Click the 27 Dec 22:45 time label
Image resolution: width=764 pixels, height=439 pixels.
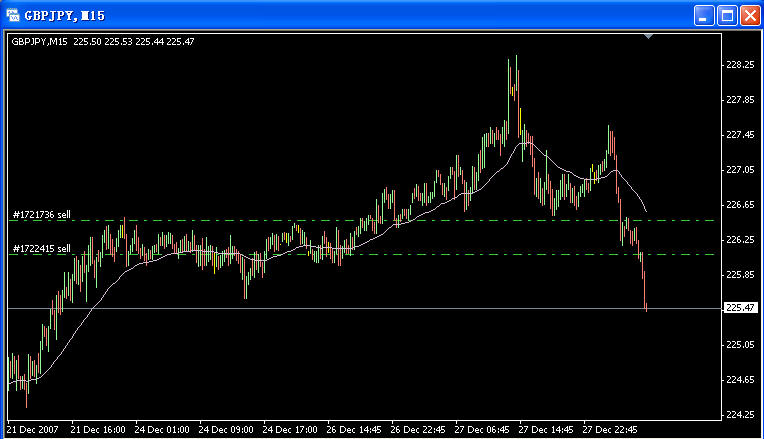click(610, 430)
